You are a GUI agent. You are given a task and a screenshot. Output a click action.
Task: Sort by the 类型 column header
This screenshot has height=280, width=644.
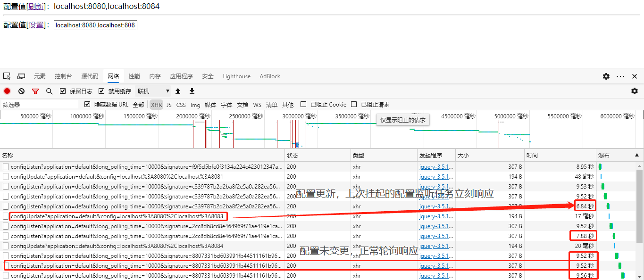coord(384,155)
